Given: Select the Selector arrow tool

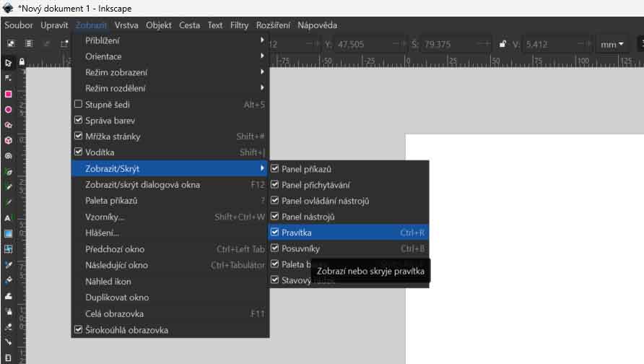Looking at the screenshot, I should [9, 64].
